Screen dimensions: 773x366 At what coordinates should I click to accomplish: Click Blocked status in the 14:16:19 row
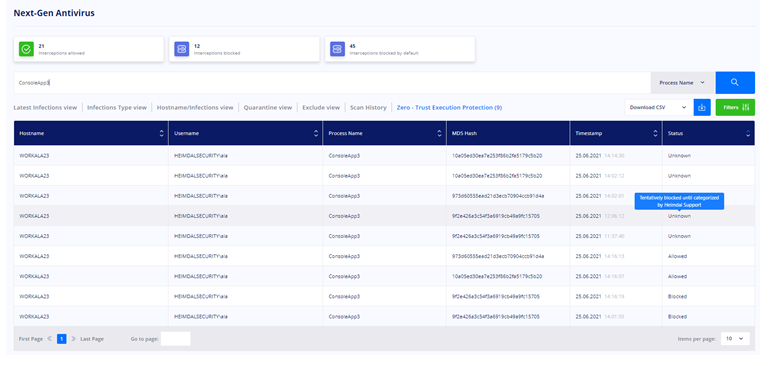point(677,296)
